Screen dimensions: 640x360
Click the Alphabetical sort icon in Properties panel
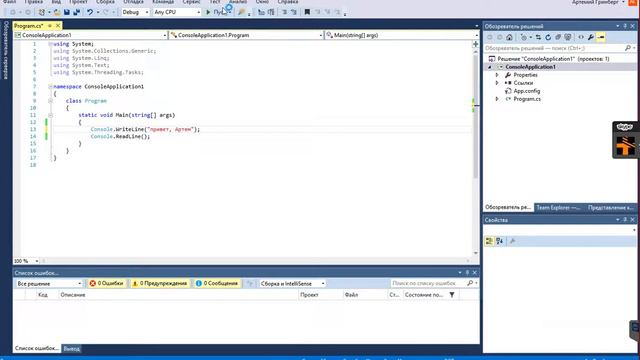tap(500, 241)
